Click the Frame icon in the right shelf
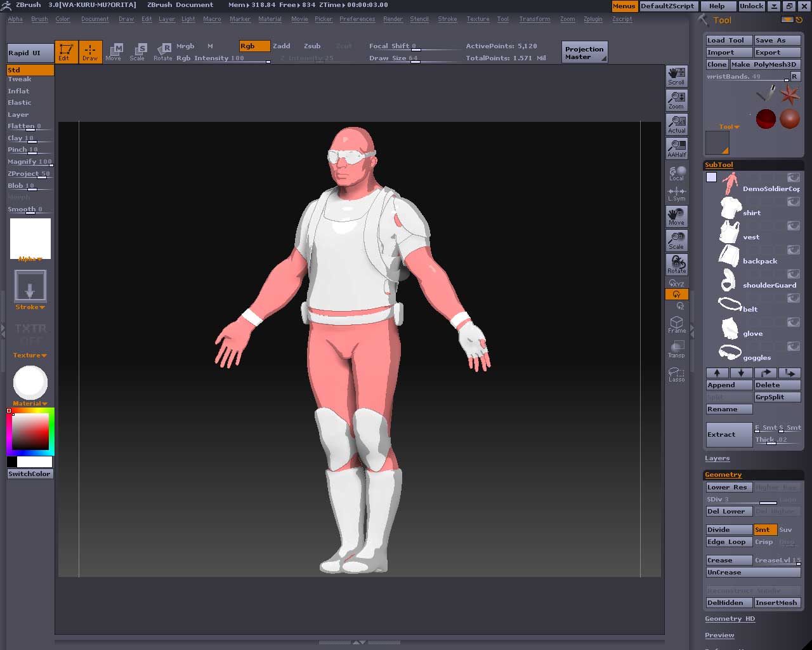This screenshot has height=650, width=812. (677, 325)
